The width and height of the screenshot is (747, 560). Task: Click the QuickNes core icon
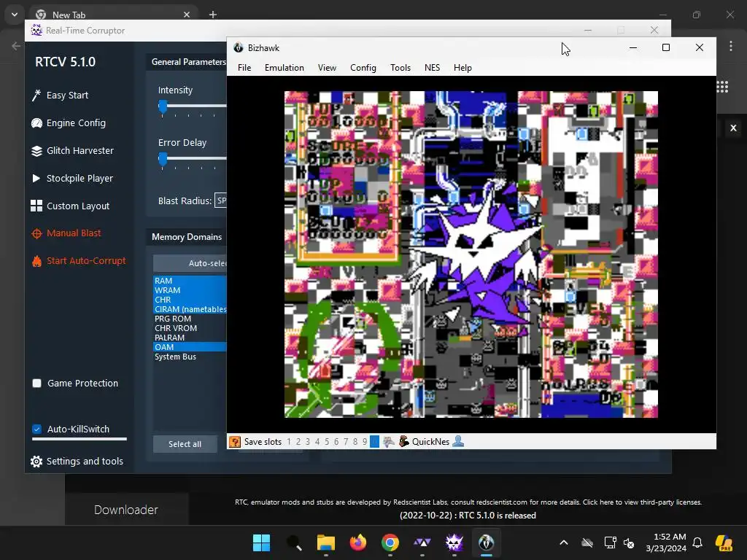coord(403,442)
